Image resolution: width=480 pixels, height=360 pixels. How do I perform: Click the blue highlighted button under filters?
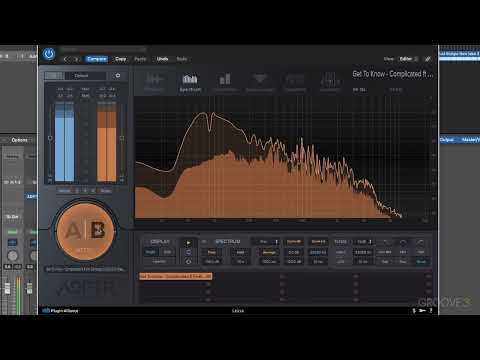click(421, 262)
